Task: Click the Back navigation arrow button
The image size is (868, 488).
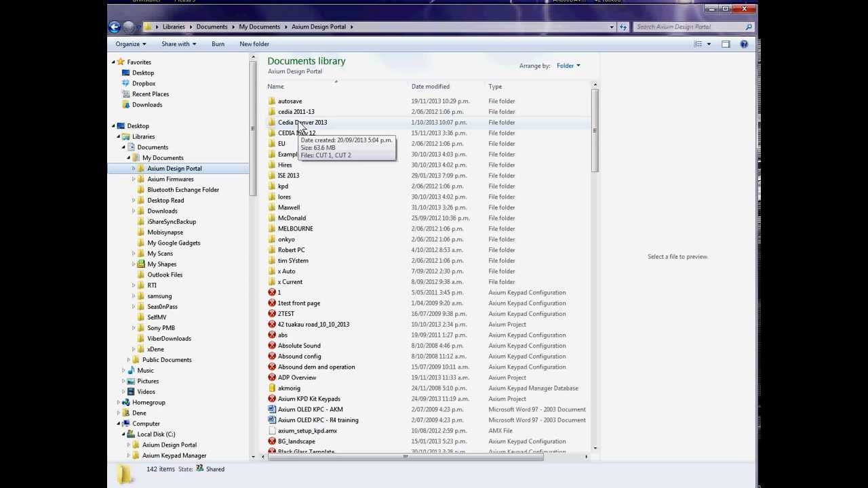Action: (115, 26)
